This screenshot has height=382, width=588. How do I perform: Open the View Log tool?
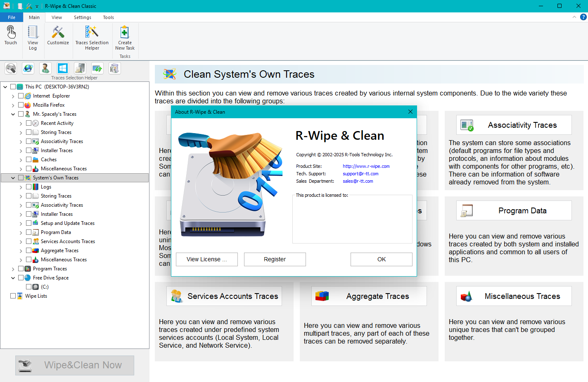pyautogui.click(x=33, y=38)
